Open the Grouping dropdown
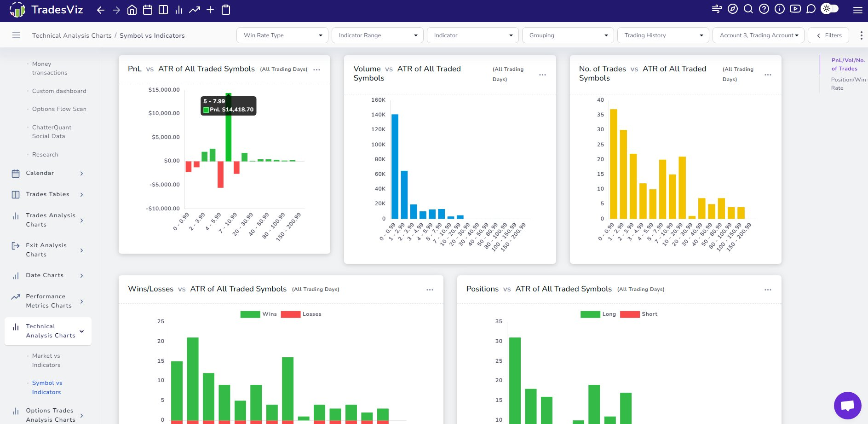This screenshot has height=424, width=868. [x=568, y=35]
